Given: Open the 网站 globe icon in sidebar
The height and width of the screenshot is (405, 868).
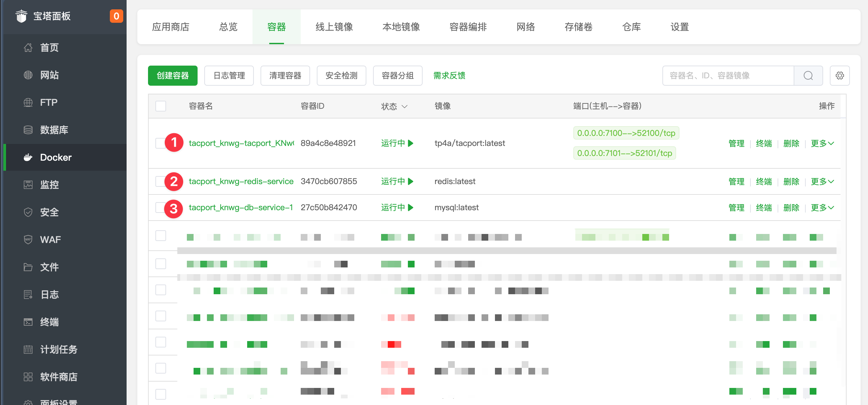Looking at the screenshot, I should point(28,75).
